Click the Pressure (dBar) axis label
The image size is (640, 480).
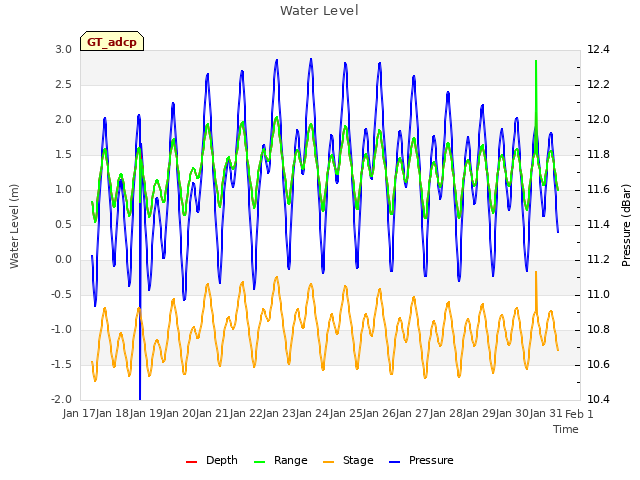click(626, 225)
